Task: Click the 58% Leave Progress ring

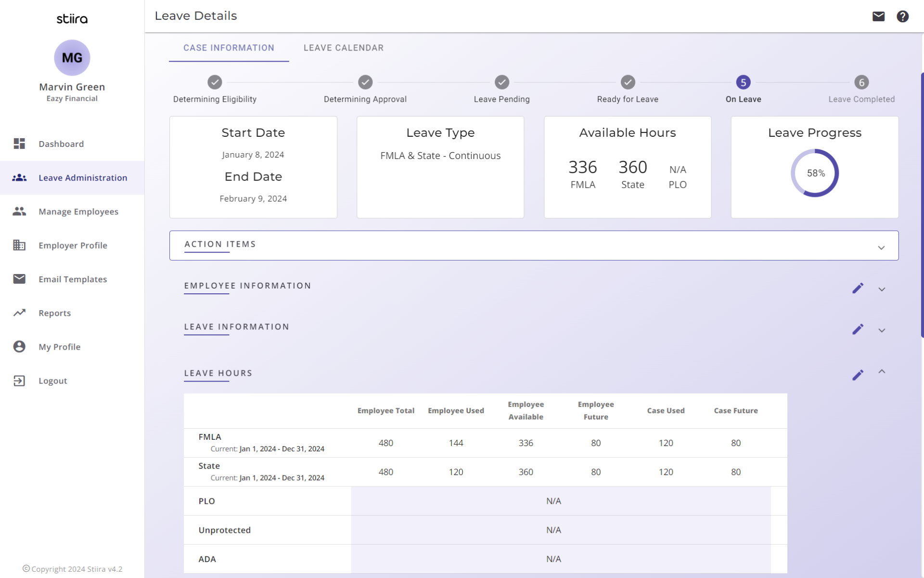Action: click(815, 173)
